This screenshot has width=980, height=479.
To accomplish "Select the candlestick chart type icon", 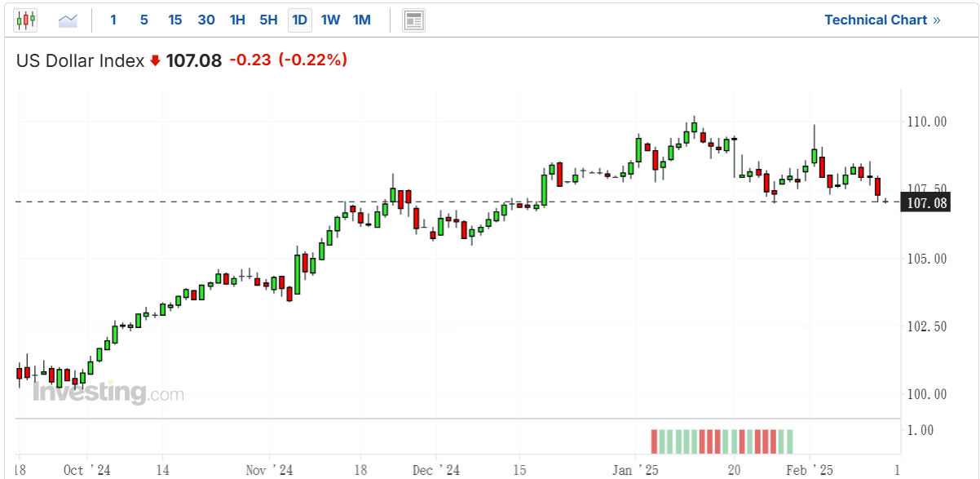I will pos(25,20).
